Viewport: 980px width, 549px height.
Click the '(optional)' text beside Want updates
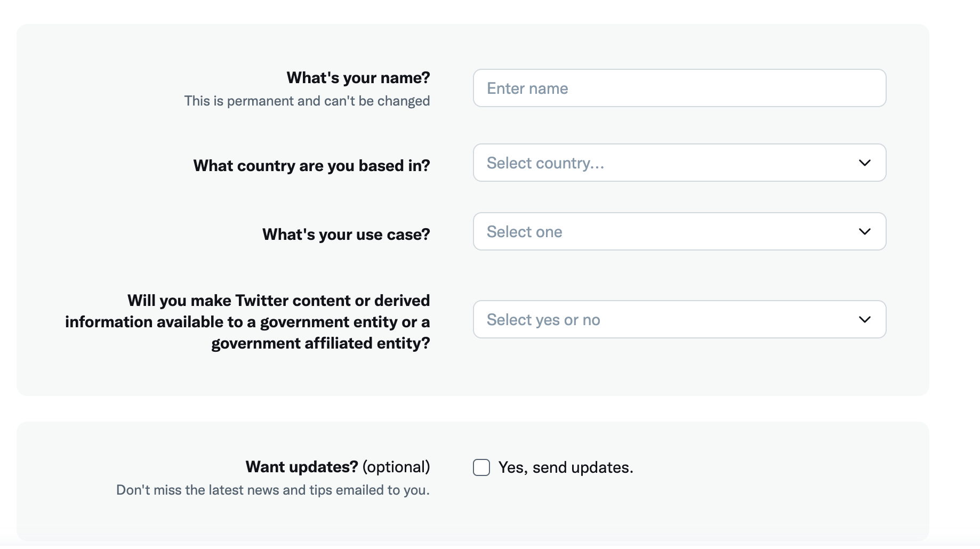(x=396, y=467)
